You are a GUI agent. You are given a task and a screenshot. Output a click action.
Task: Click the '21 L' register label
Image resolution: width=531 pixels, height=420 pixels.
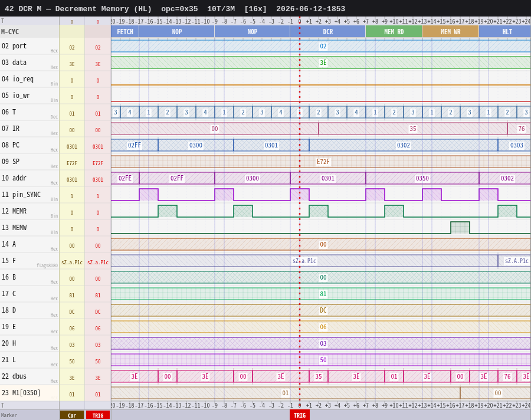[x=9, y=360]
